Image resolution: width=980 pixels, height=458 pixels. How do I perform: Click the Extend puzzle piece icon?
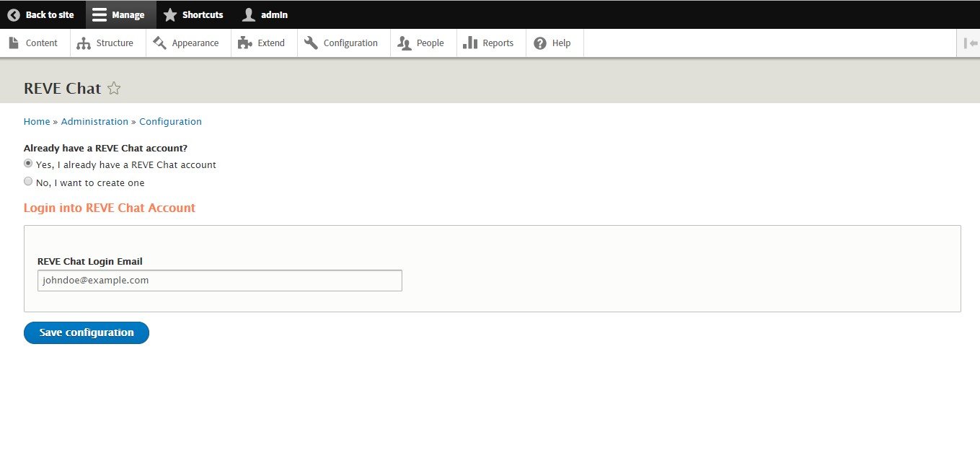point(245,43)
